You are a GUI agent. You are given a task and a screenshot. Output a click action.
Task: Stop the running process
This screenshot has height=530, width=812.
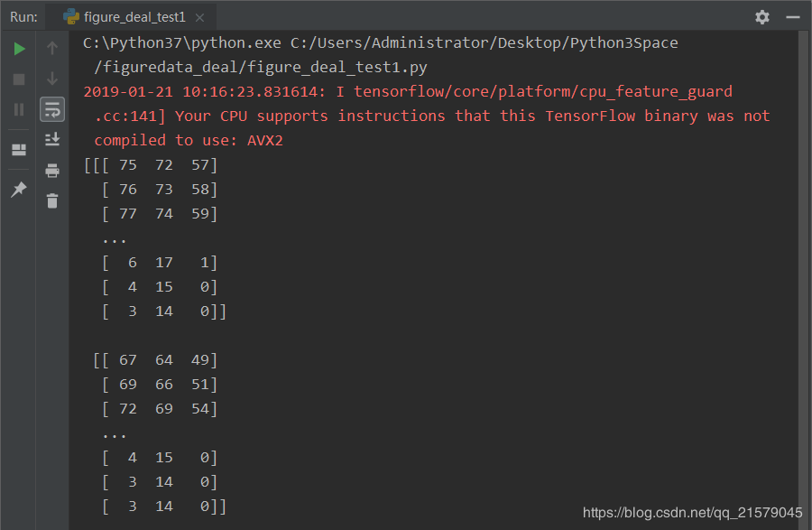click(19, 79)
